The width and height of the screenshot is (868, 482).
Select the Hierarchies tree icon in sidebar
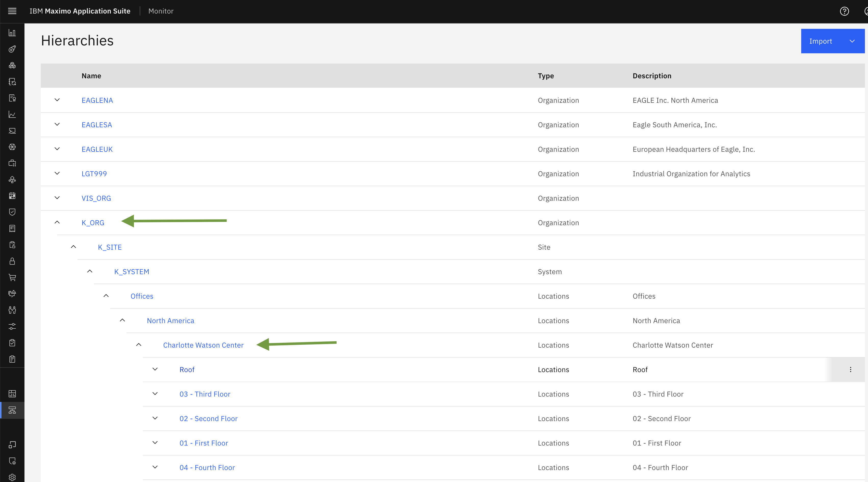[x=12, y=410]
